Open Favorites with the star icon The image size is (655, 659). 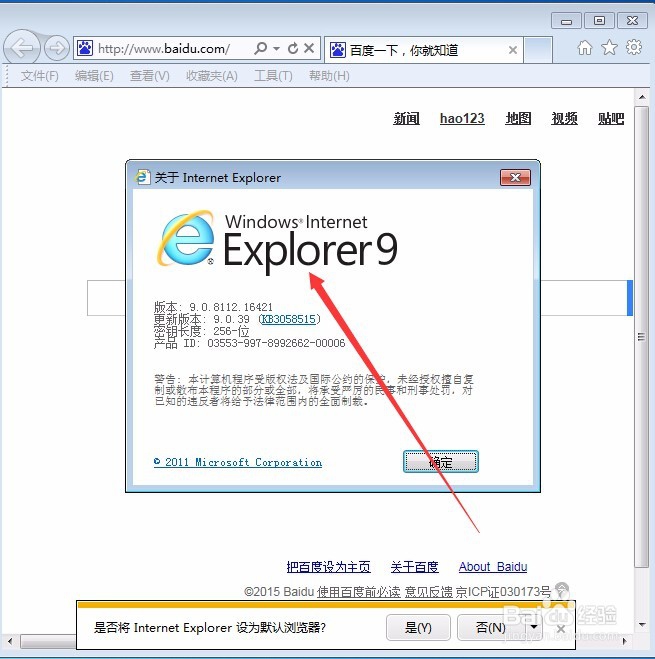coord(610,48)
